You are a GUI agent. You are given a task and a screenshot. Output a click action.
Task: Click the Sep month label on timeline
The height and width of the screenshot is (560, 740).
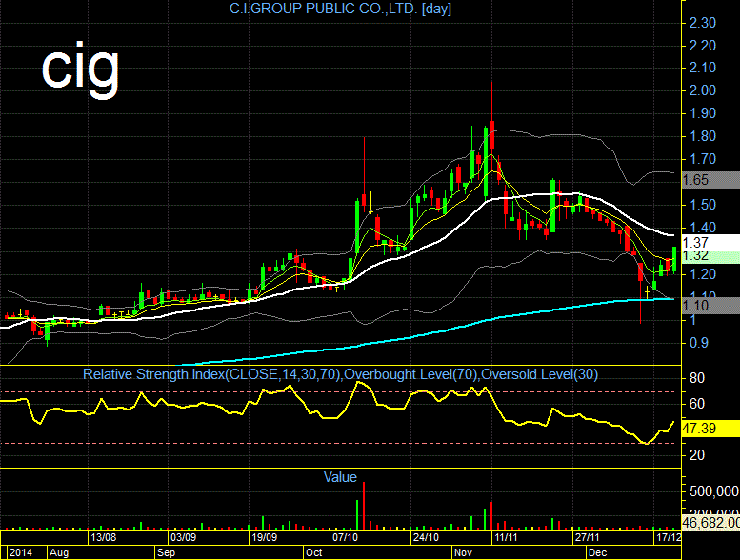point(166,552)
